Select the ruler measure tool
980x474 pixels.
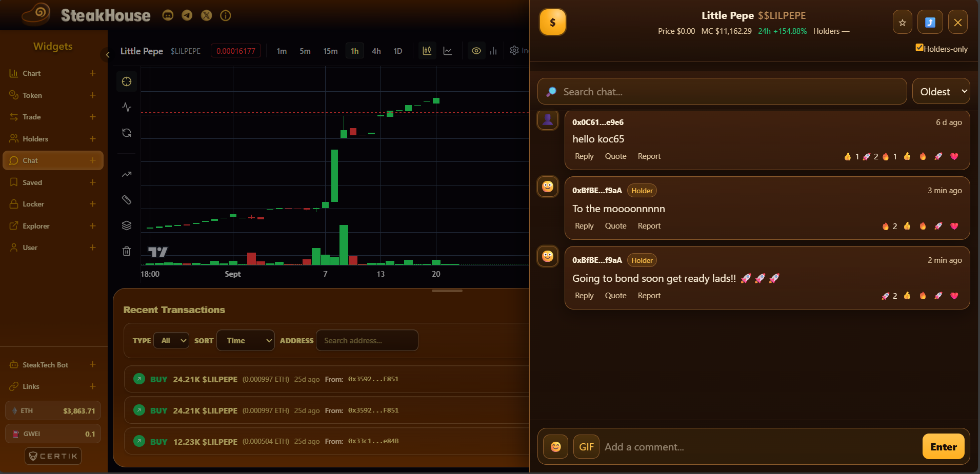[x=127, y=200]
